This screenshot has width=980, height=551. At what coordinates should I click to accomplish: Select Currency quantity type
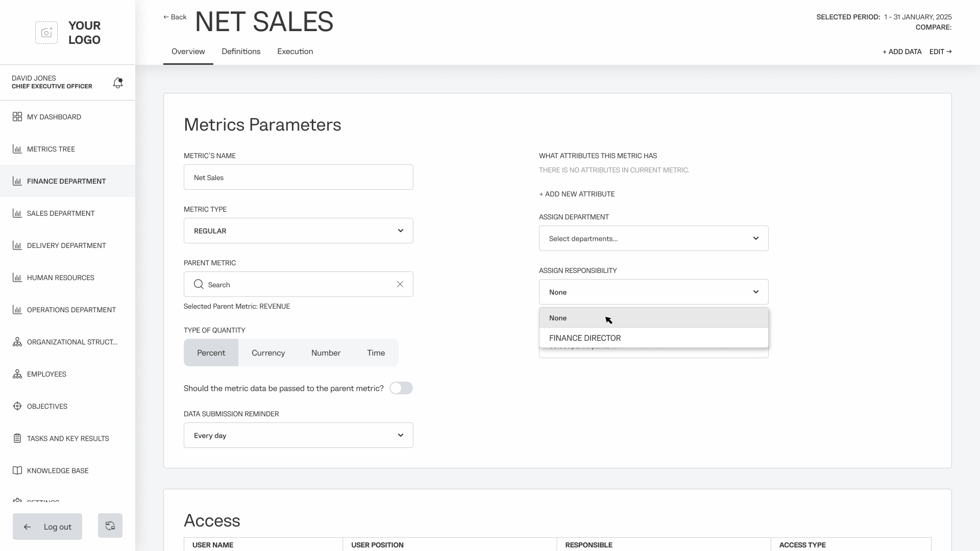coord(268,353)
